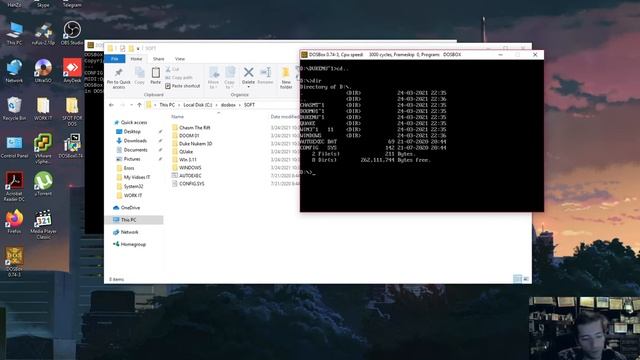Select System32 in the navigation pane
640x360 pixels.
tap(133, 186)
